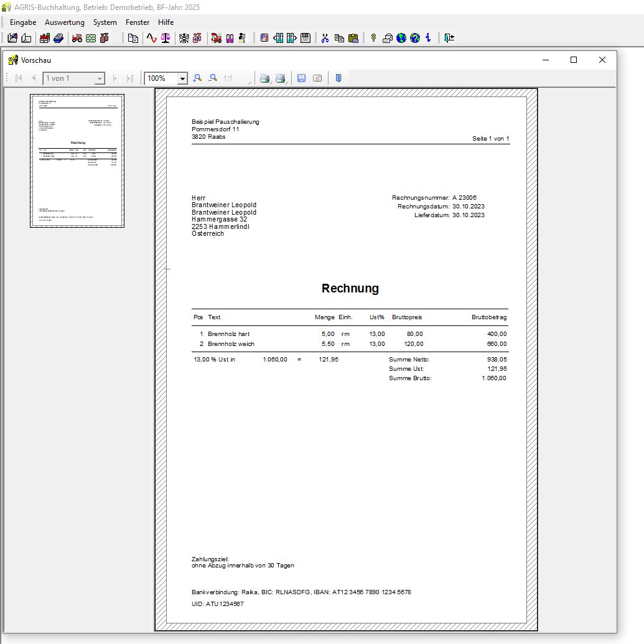This screenshot has width=644, height=644.
Task: Click the exit door icon
Action: [x=449, y=38]
